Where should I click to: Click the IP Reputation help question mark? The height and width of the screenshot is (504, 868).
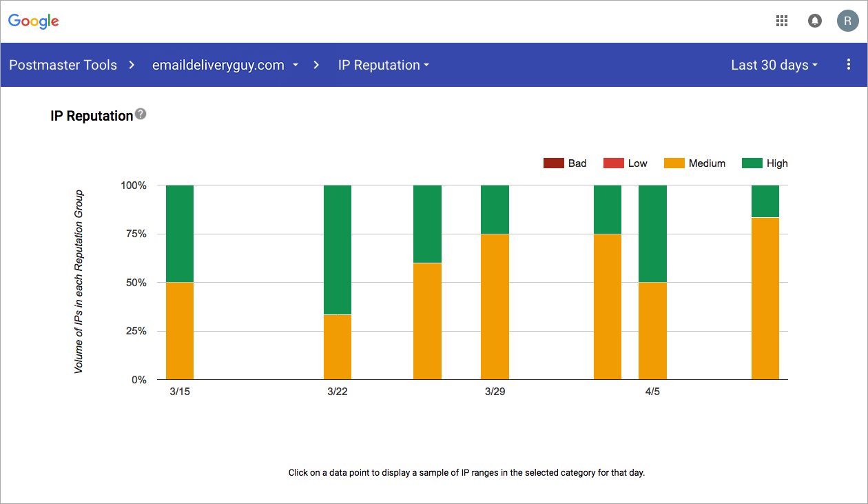coord(141,114)
